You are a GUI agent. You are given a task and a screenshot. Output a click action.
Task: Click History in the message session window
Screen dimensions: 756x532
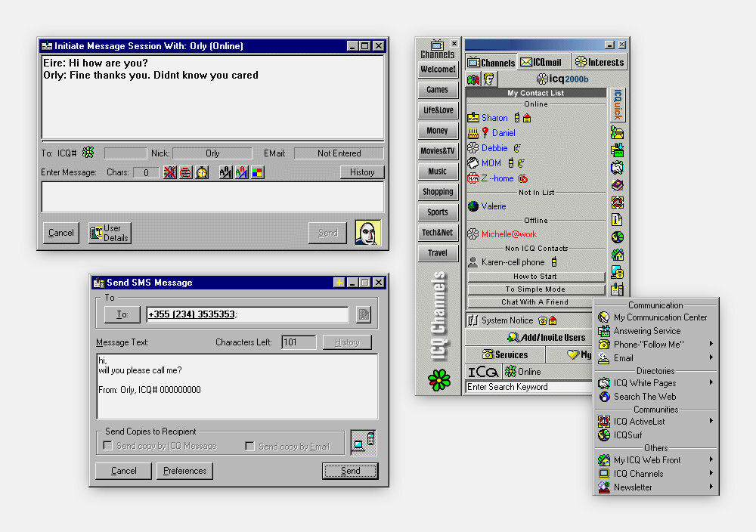pyautogui.click(x=362, y=172)
